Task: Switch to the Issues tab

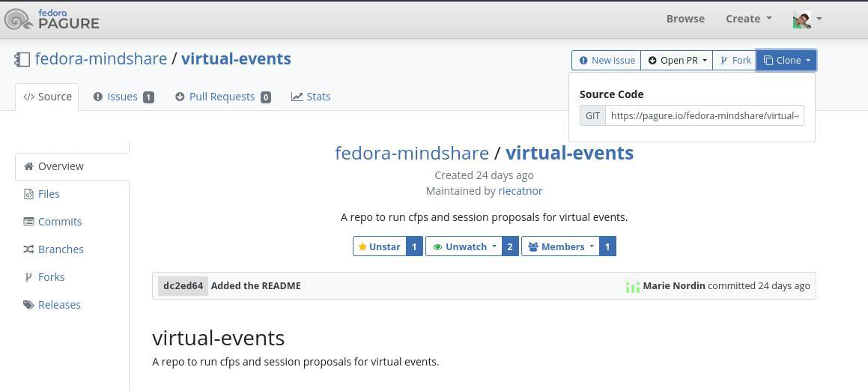Action: click(x=123, y=97)
